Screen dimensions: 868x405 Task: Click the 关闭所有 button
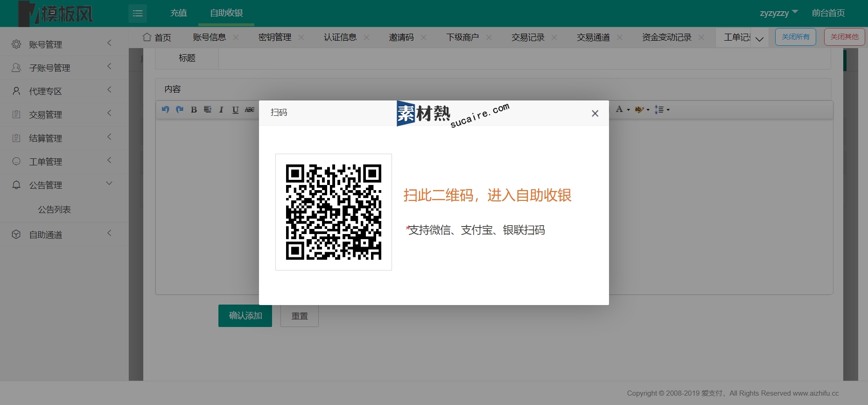click(796, 37)
